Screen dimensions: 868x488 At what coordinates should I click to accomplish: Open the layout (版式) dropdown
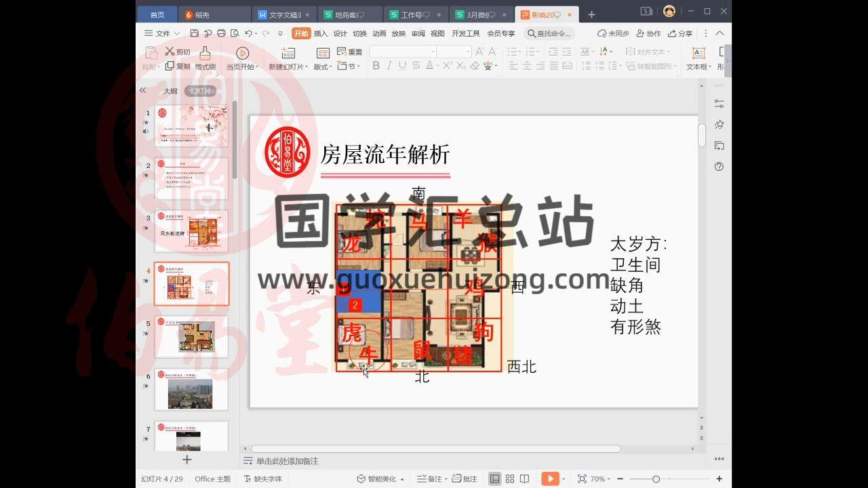pyautogui.click(x=323, y=66)
